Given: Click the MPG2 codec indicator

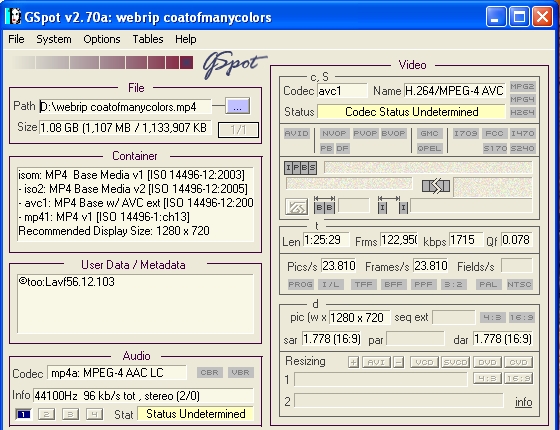Looking at the screenshot, I should (x=522, y=86).
